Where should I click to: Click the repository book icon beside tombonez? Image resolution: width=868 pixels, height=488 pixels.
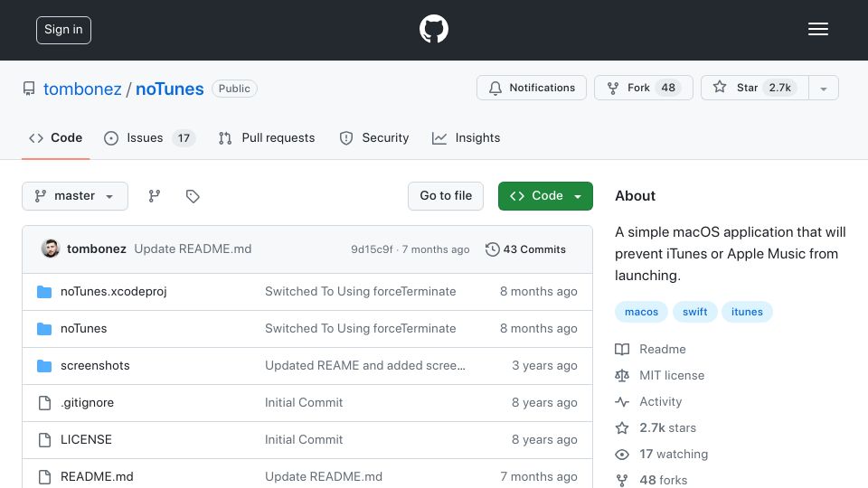tap(29, 89)
